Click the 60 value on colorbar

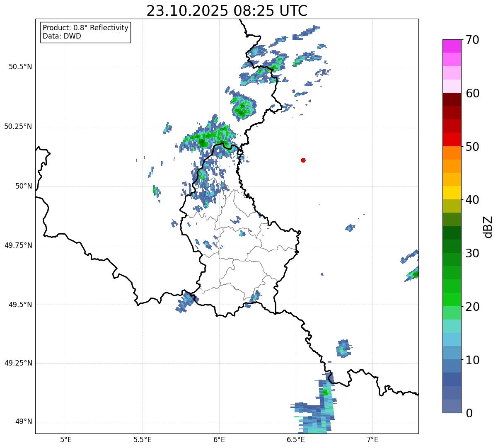(x=472, y=93)
